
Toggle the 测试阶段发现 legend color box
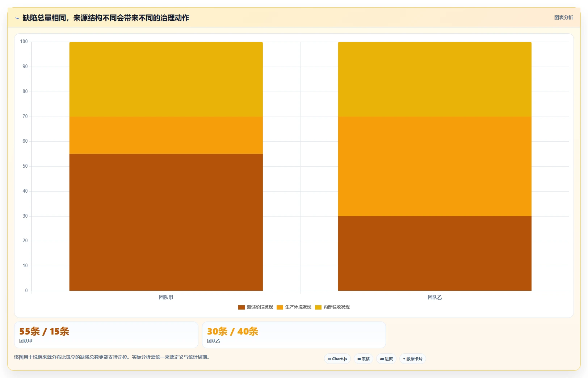point(241,307)
